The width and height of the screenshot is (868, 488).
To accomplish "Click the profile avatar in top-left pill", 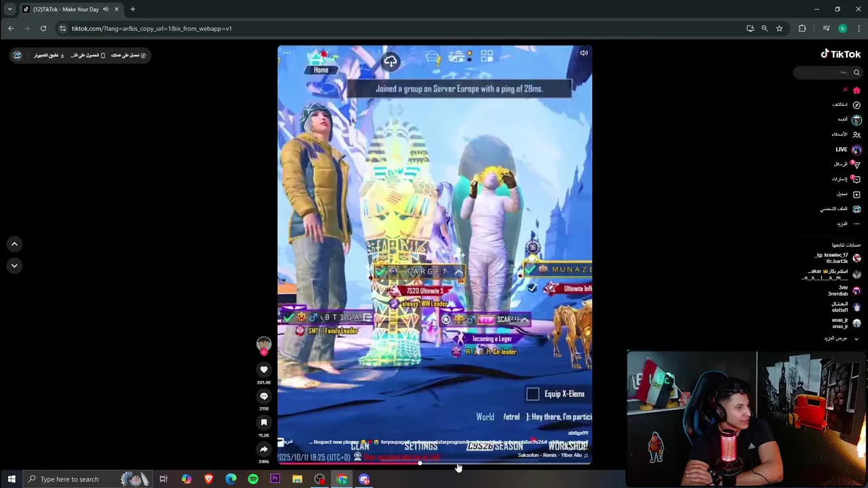I will tap(17, 56).
